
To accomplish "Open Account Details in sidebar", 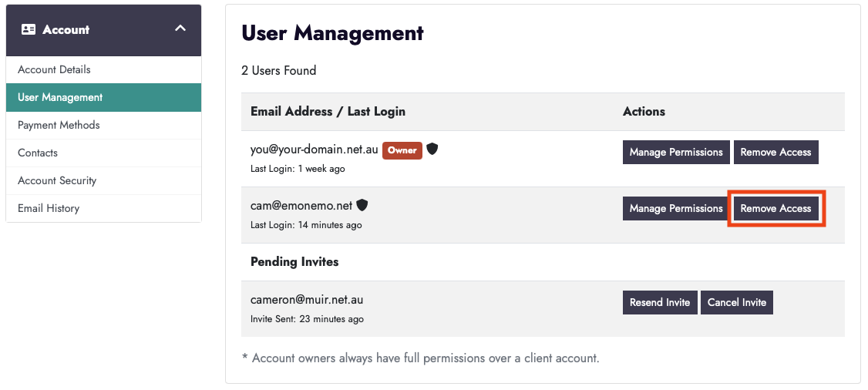I will point(54,69).
